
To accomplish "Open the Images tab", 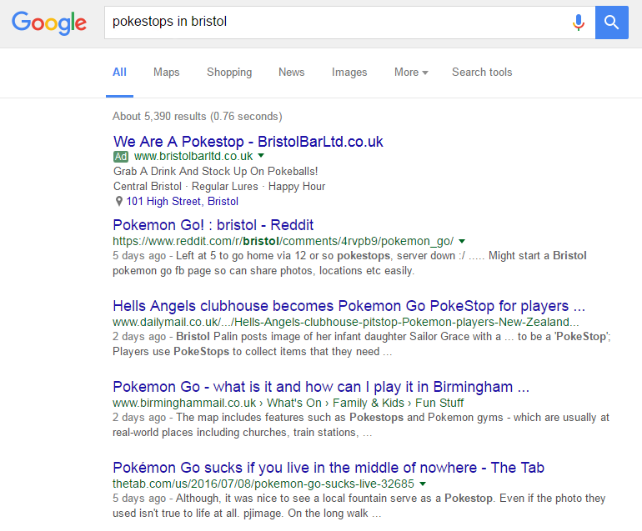I will 349,72.
